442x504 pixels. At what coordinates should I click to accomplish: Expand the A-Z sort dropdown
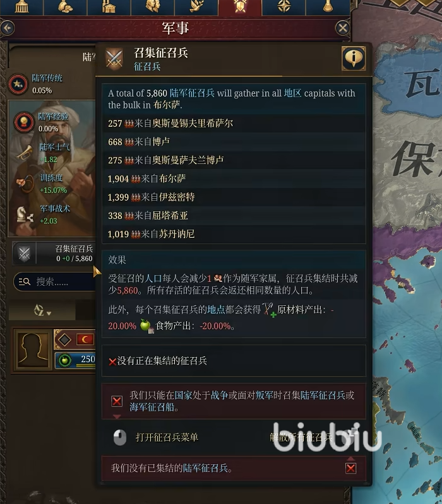point(42,310)
